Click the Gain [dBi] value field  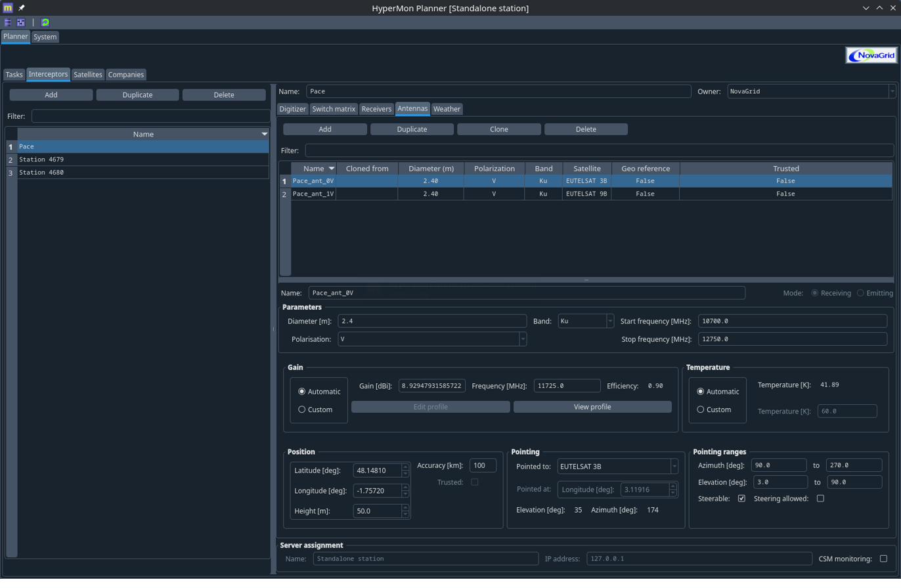click(432, 386)
